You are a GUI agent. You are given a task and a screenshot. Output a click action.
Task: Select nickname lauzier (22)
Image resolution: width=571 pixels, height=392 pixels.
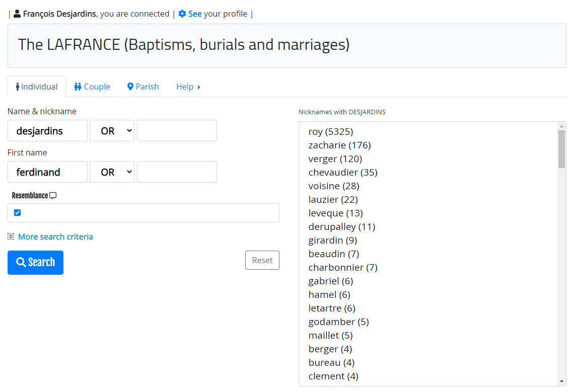click(333, 199)
